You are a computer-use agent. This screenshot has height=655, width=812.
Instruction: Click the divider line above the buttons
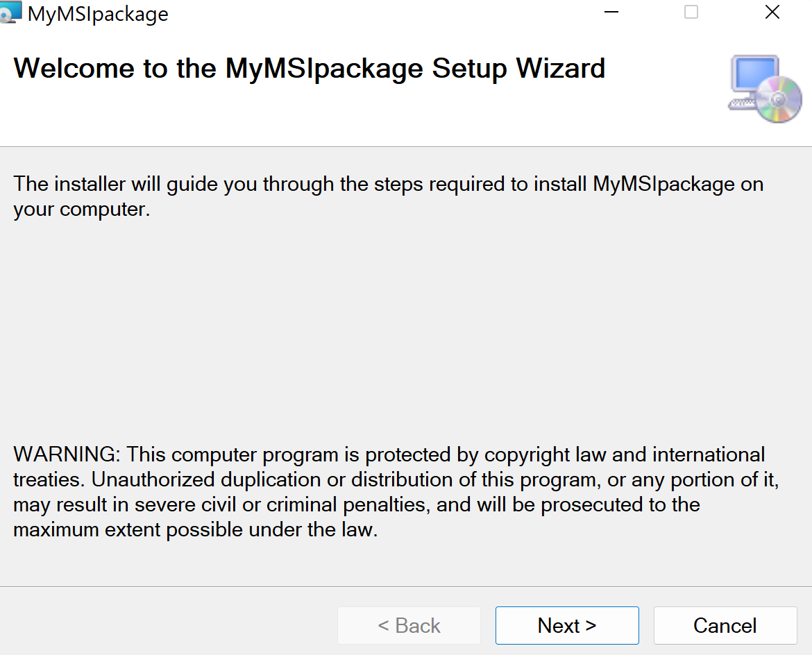tap(406, 586)
